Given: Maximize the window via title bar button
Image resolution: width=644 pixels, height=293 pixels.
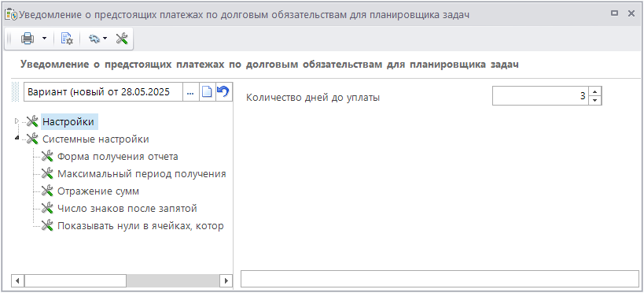Looking at the screenshot, I should (614, 13).
